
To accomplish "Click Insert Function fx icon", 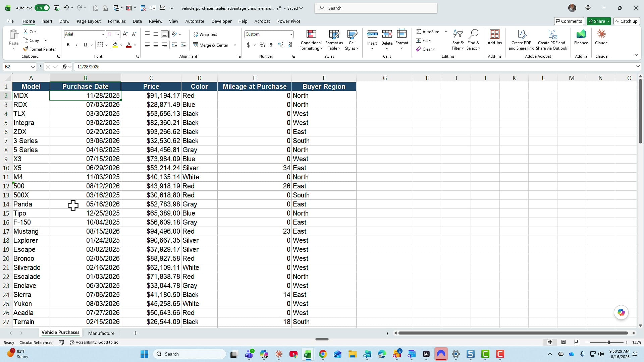I will pyautogui.click(x=64, y=67).
